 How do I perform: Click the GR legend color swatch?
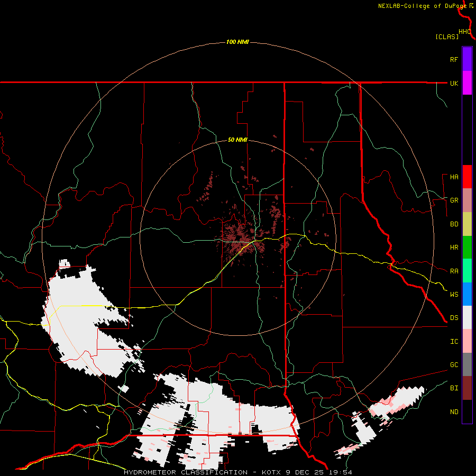(467, 200)
